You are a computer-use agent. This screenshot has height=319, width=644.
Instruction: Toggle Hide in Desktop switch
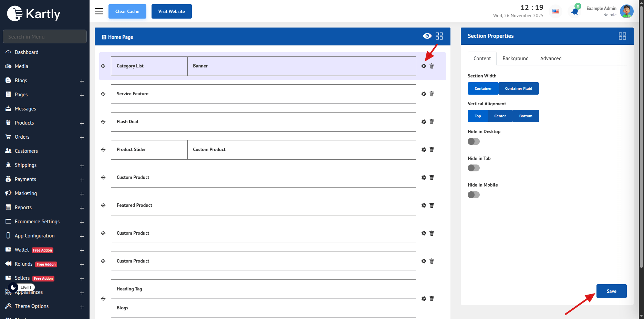(474, 141)
